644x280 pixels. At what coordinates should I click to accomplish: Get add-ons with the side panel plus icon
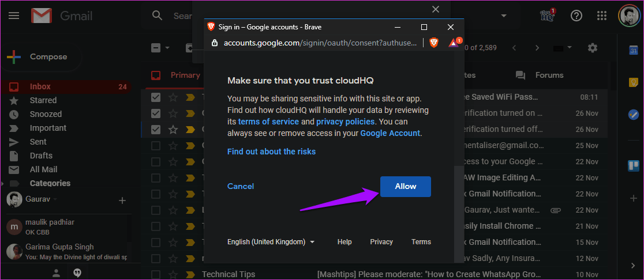pyautogui.click(x=633, y=198)
